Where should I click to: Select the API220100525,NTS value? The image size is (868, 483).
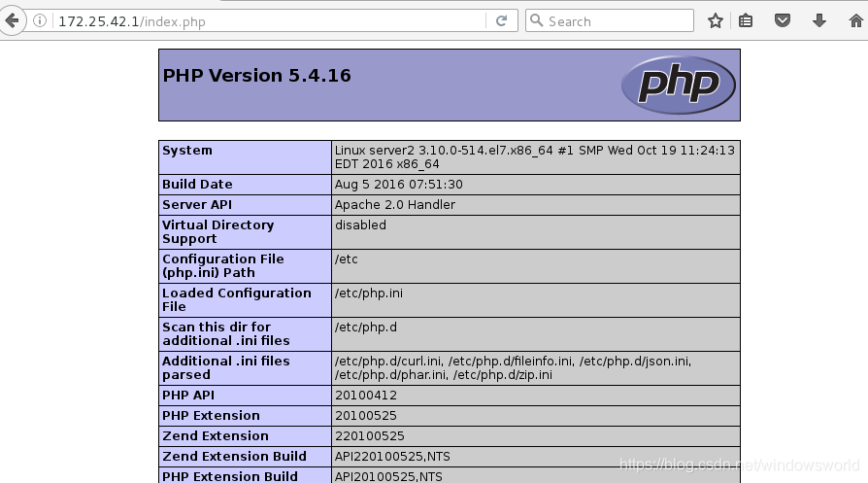(392, 457)
